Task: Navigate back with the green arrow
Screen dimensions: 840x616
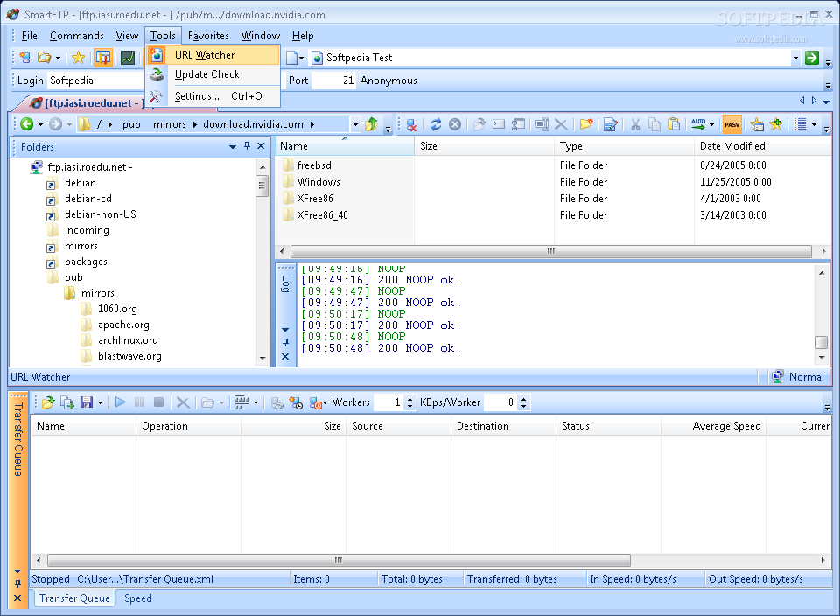Action: 27,124
